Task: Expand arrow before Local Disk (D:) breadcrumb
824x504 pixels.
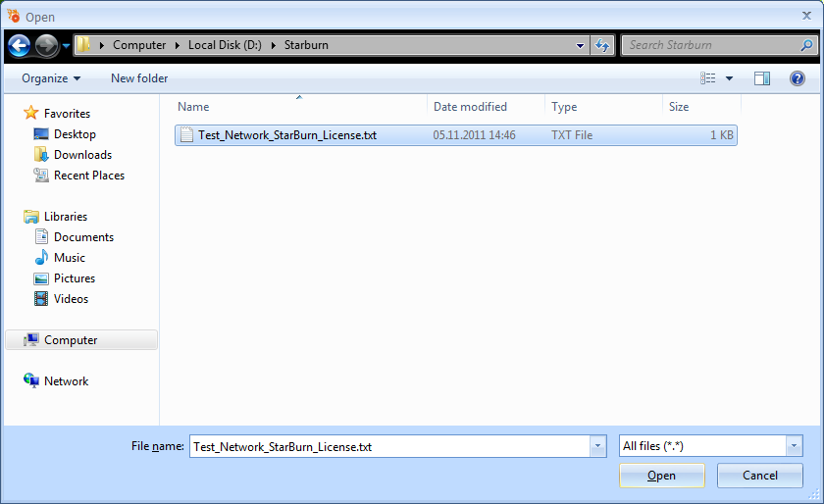Action: (178, 46)
